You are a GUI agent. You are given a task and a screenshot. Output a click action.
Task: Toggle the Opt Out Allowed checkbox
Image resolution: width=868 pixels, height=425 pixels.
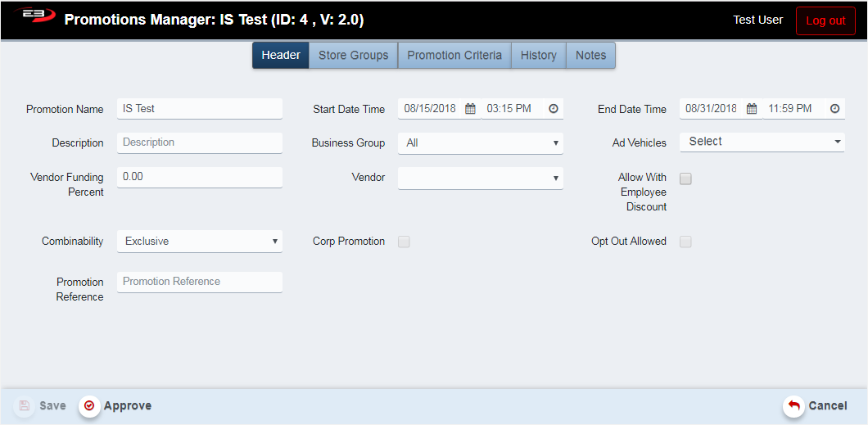(685, 242)
